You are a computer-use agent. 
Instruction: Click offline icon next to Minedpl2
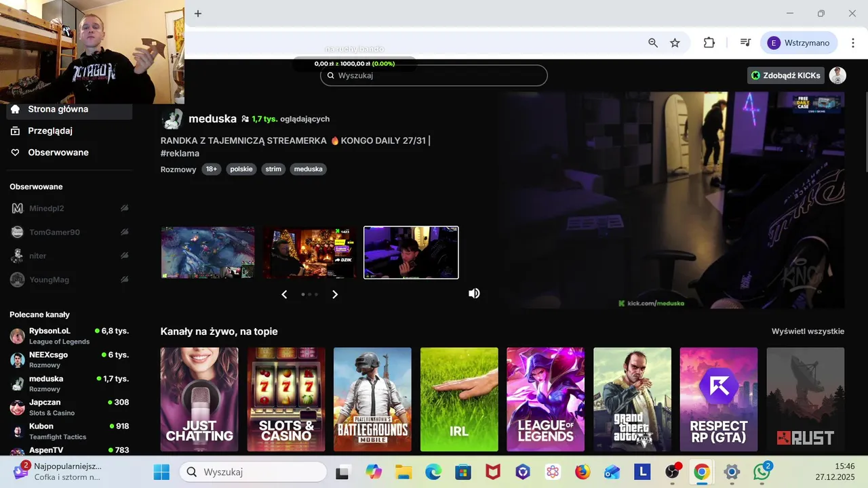pyautogui.click(x=124, y=208)
